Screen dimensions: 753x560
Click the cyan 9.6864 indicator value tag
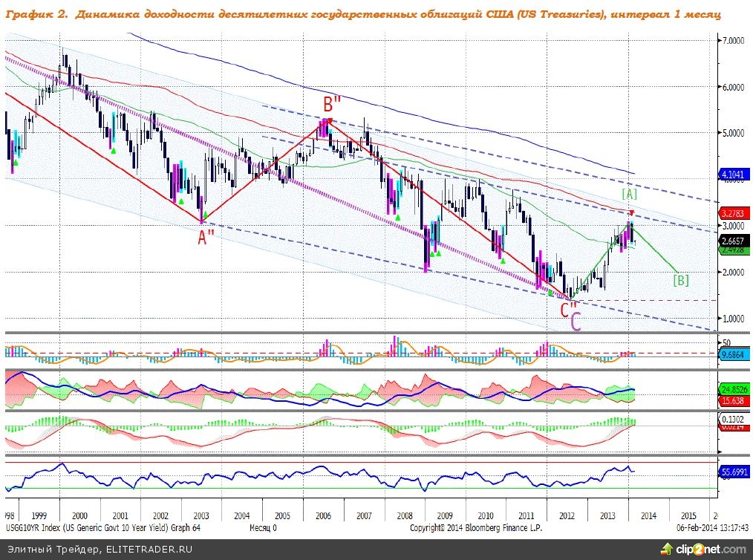735,355
